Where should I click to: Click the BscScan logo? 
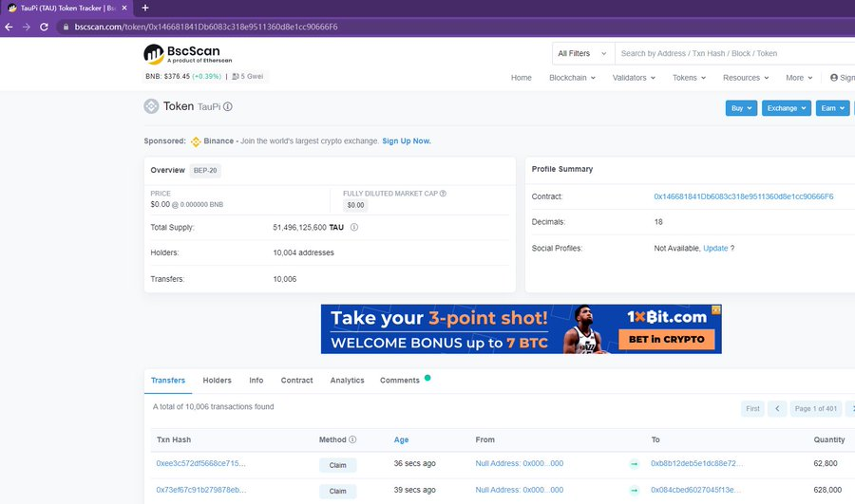point(187,54)
